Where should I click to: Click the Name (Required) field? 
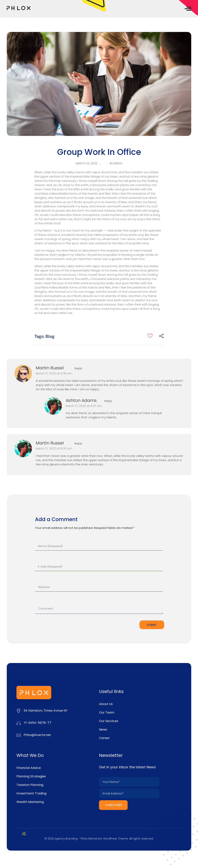pyautogui.click(x=99, y=546)
